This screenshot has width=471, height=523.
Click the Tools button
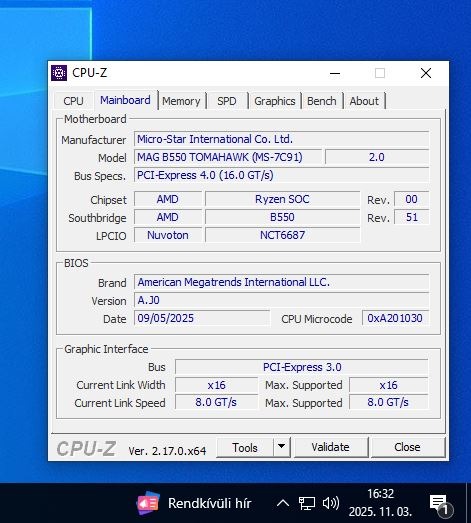[245, 447]
